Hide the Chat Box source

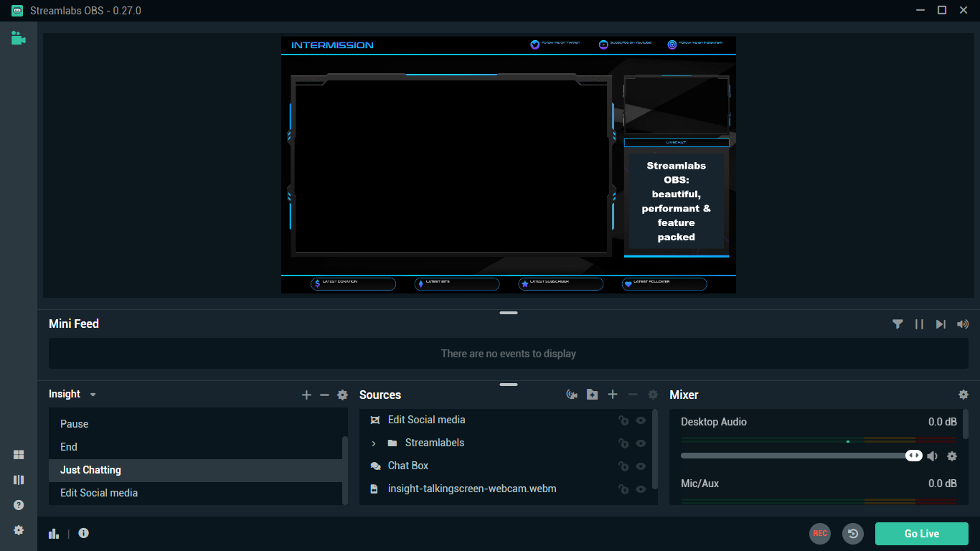click(x=641, y=466)
